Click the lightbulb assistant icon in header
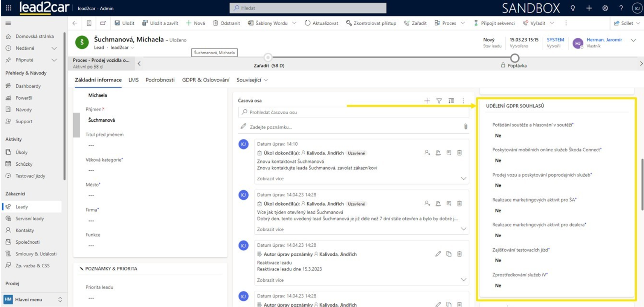Image resolution: width=644 pixels, height=307 pixels. (x=572, y=8)
